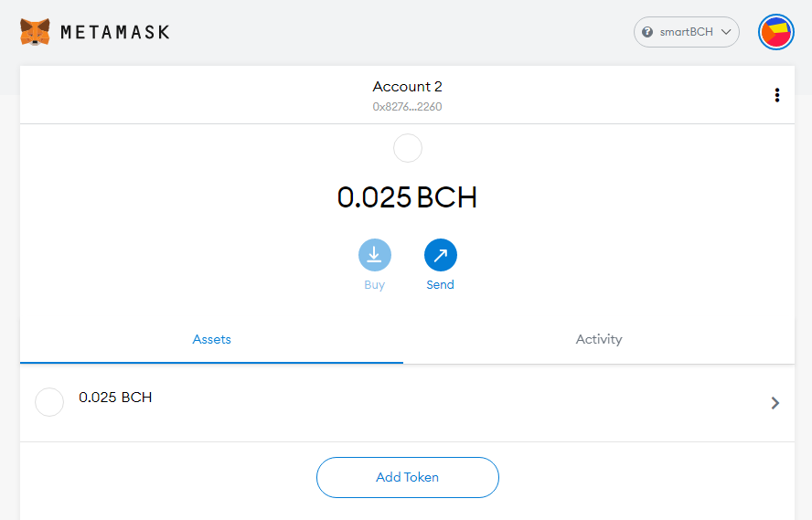This screenshot has height=520, width=812.
Task: Click the empty token logo above the balance
Action: point(408,148)
